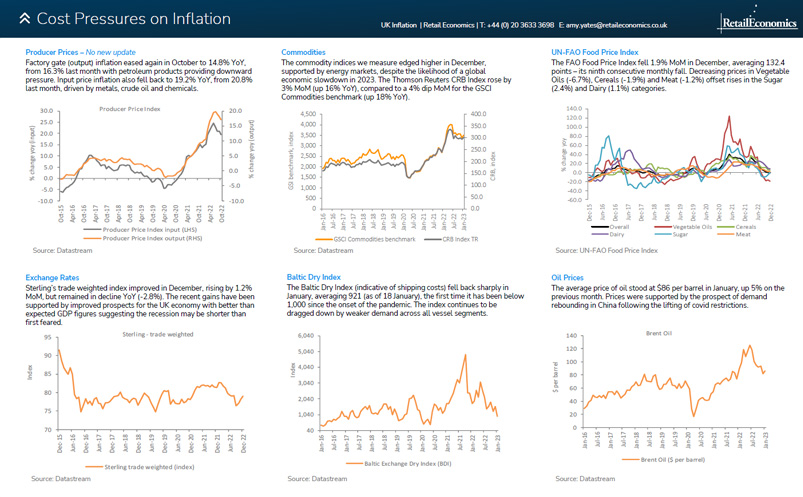This screenshot has width=803, height=497.
Task: Click the Producer Prices section heading
Action: click(x=55, y=51)
